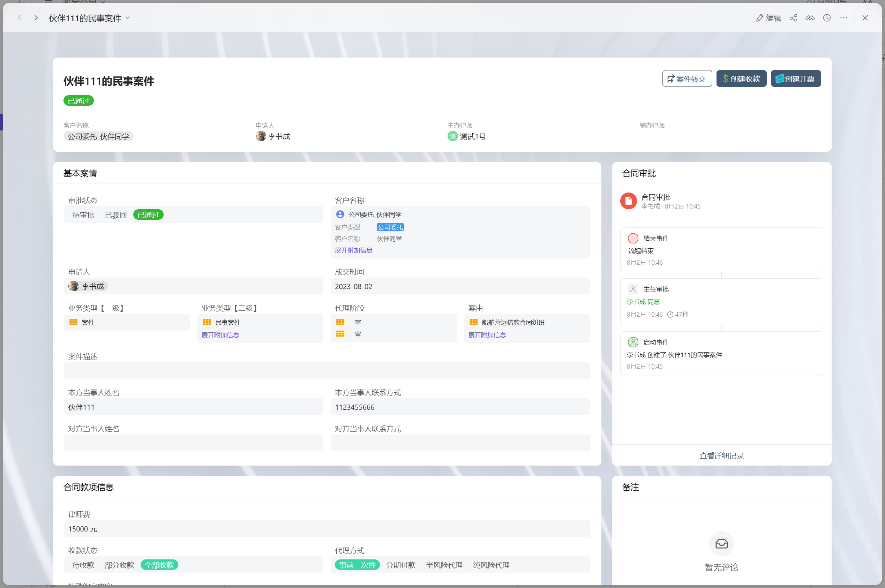The image size is (885, 588).
Task: Click the 创建收款 button
Action: pyautogui.click(x=741, y=78)
